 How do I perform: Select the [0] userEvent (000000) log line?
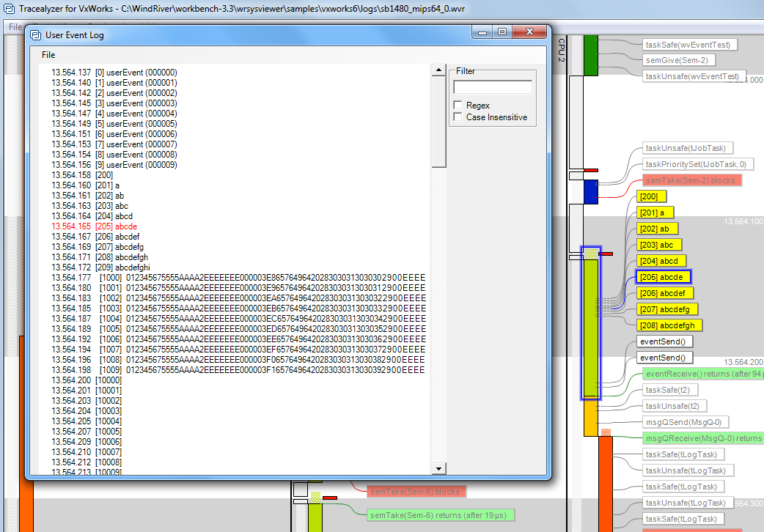[x=114, y=73]
